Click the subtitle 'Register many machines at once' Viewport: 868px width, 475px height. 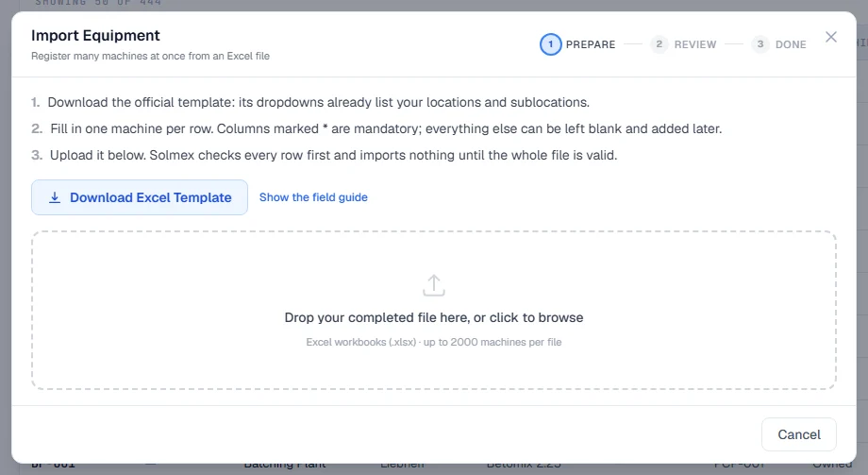pyautogui.click(x=150, y=56)
